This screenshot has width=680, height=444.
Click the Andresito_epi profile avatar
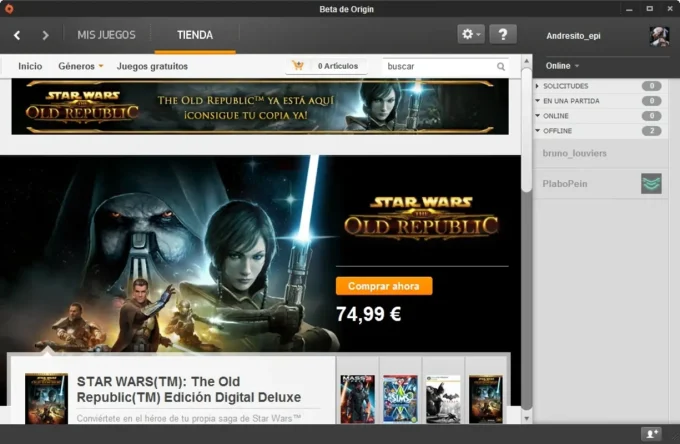coord(659,36)
